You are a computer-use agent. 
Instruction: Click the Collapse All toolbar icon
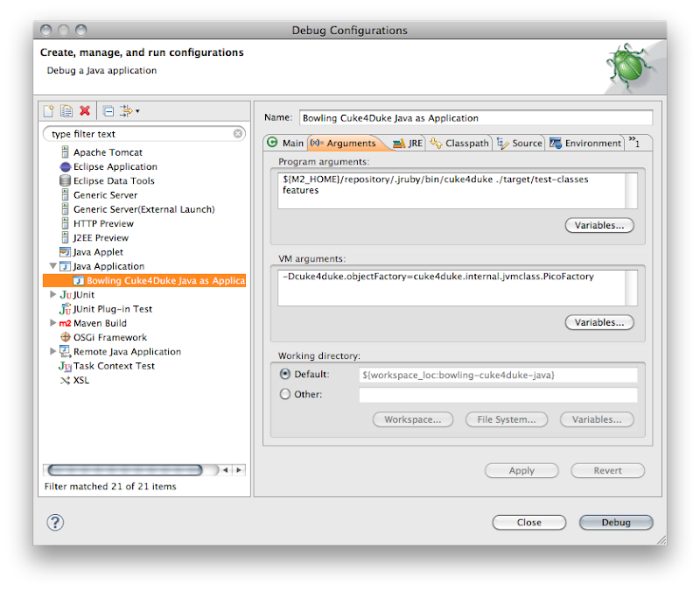click(108, 111)
